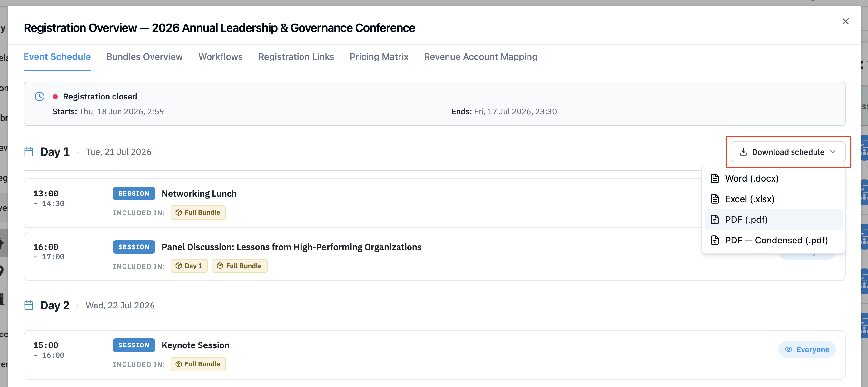Screen dimensions: 868x387
Task: Switch to the Bundles Overview tab
Action: pos(144,57)
